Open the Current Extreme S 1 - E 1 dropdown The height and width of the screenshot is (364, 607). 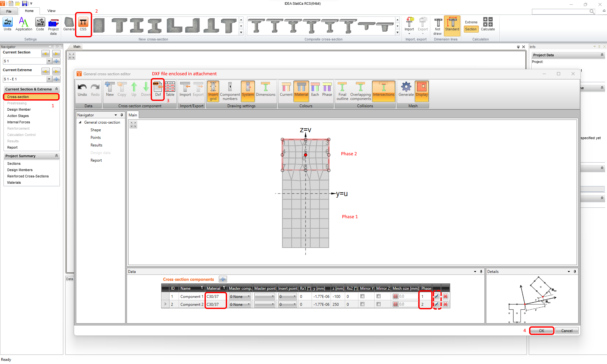pyautogui.click(x=49, y=79)
